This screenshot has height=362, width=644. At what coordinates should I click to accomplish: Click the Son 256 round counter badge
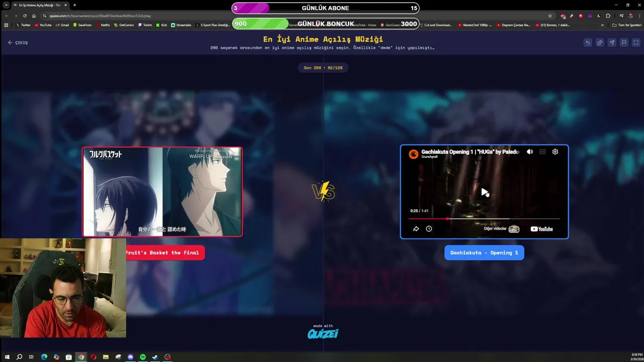point(323,68)
